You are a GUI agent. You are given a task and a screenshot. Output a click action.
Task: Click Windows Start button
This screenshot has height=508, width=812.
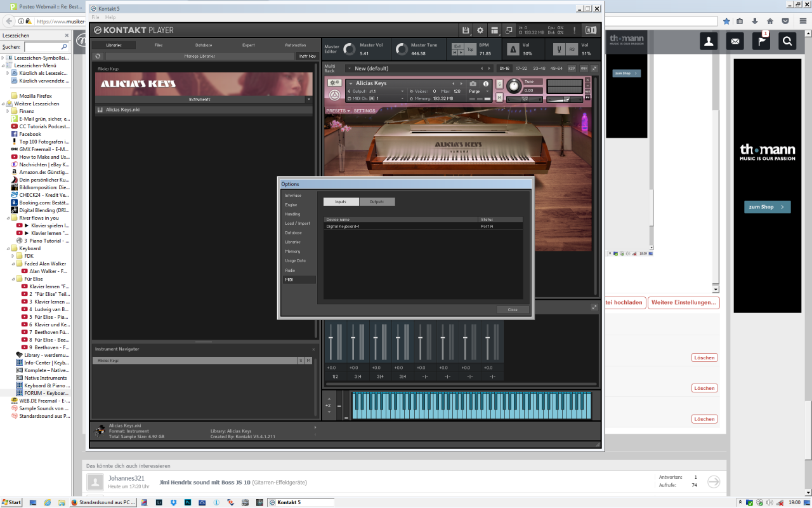pos(11,502)
